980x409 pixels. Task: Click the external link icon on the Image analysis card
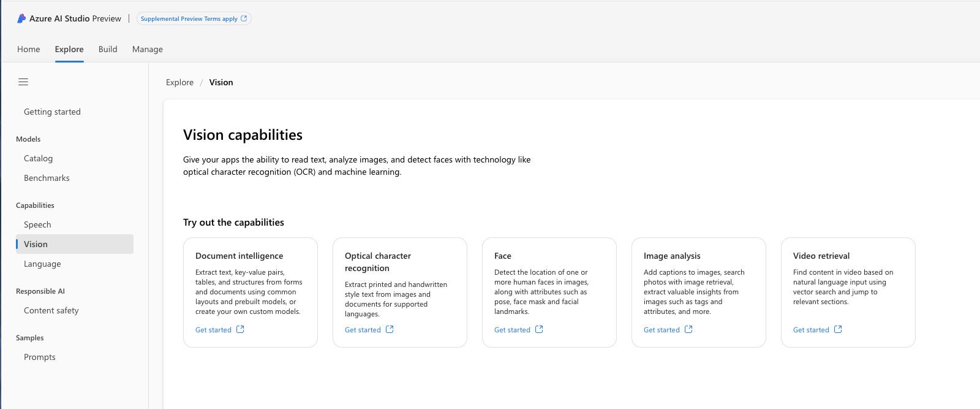point(688,329)
